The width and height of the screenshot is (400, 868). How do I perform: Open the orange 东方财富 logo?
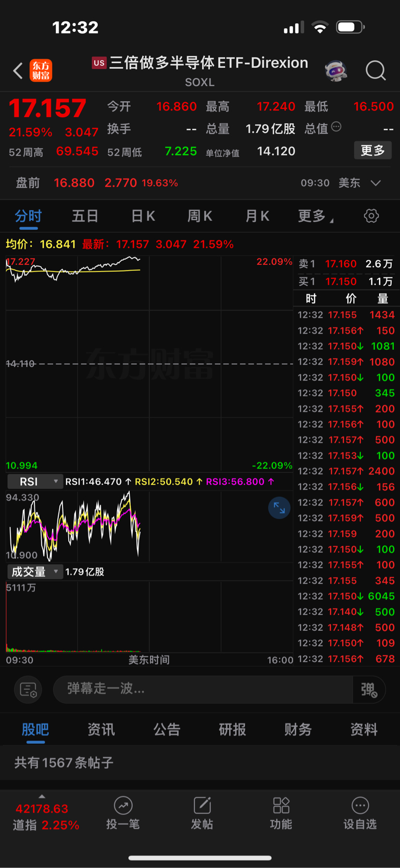tap(41, 70)
